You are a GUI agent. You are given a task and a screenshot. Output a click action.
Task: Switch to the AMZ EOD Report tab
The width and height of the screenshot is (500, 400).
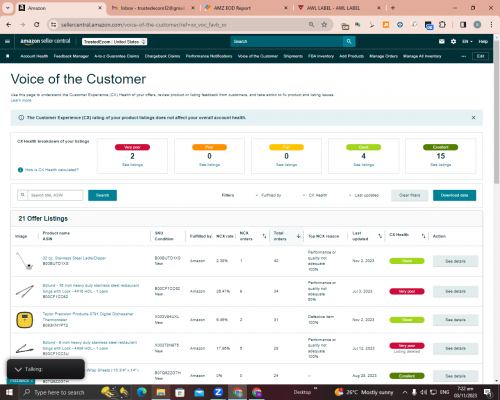tap(246, 8)
